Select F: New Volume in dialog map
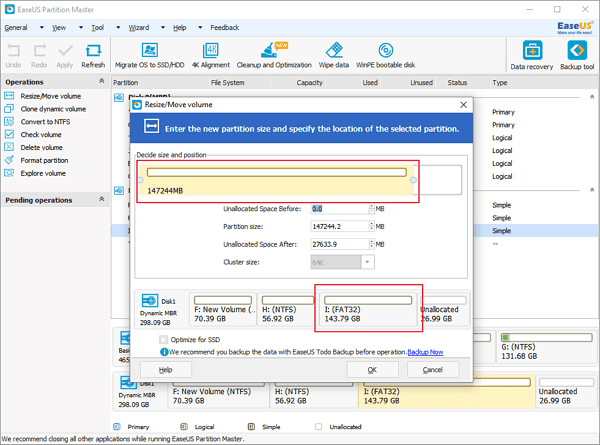The width and height of the screenshot is (600, 445). pos(223,309)
